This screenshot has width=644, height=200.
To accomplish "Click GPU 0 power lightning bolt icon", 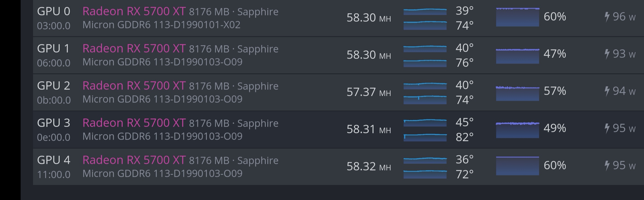I will pos(607,17).
